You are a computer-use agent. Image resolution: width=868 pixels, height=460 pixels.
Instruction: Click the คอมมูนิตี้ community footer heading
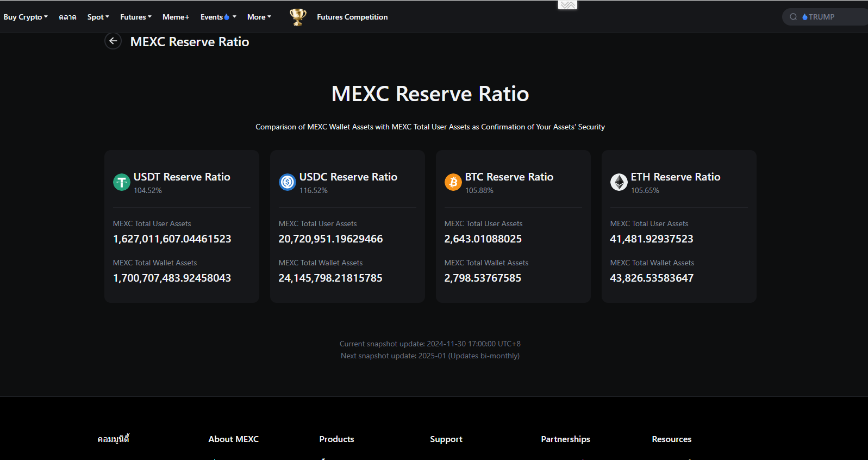(114, 439)
